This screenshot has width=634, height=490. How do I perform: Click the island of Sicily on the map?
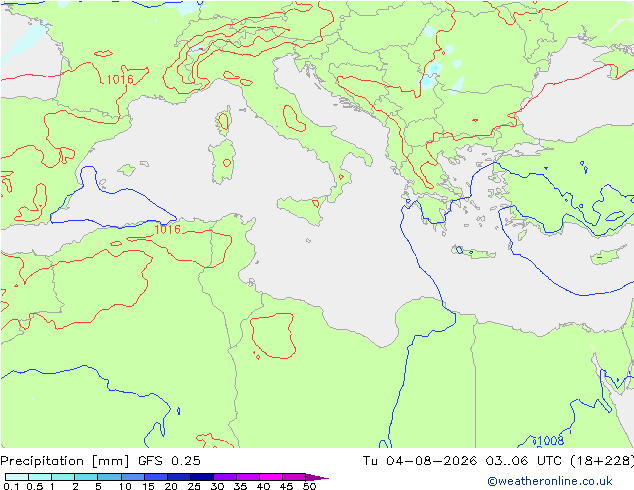point(302,209)
